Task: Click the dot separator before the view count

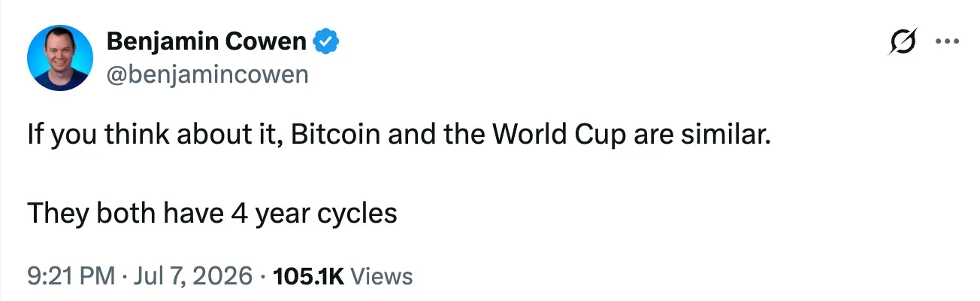Action: click(263, 277)
